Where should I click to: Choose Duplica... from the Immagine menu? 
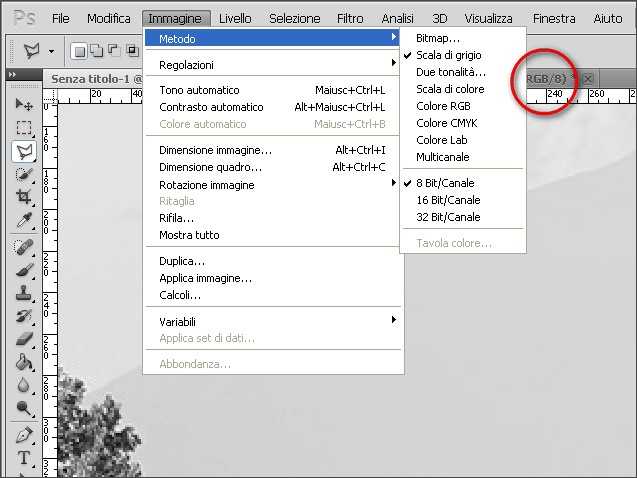[x=182, y=261]
